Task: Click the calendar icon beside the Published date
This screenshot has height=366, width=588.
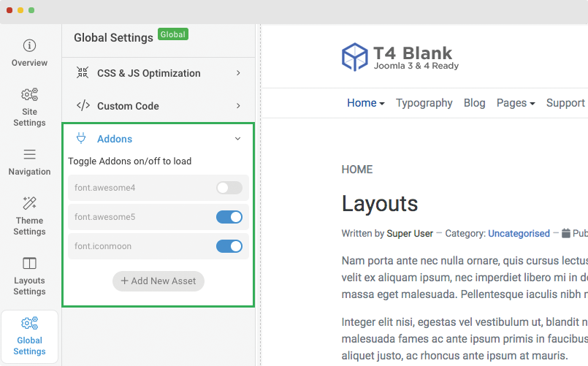Action: pyautogui.click(x=566, y=233)
